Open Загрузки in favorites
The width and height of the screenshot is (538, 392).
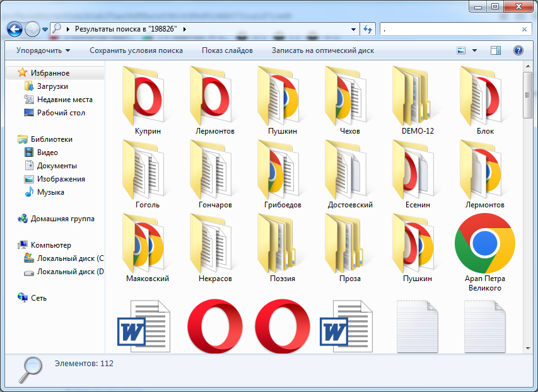coord(47,86)
